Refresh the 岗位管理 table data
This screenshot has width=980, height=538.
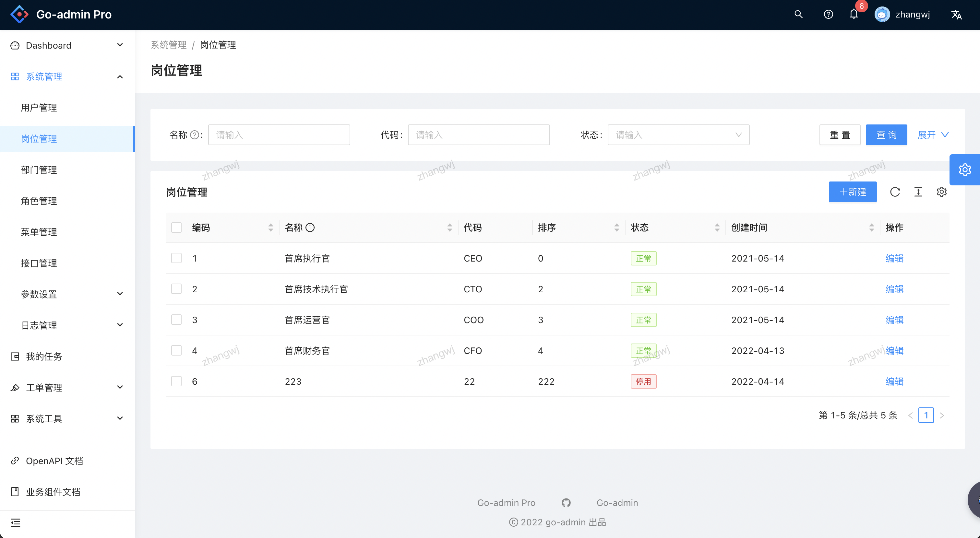pos(895,192)
